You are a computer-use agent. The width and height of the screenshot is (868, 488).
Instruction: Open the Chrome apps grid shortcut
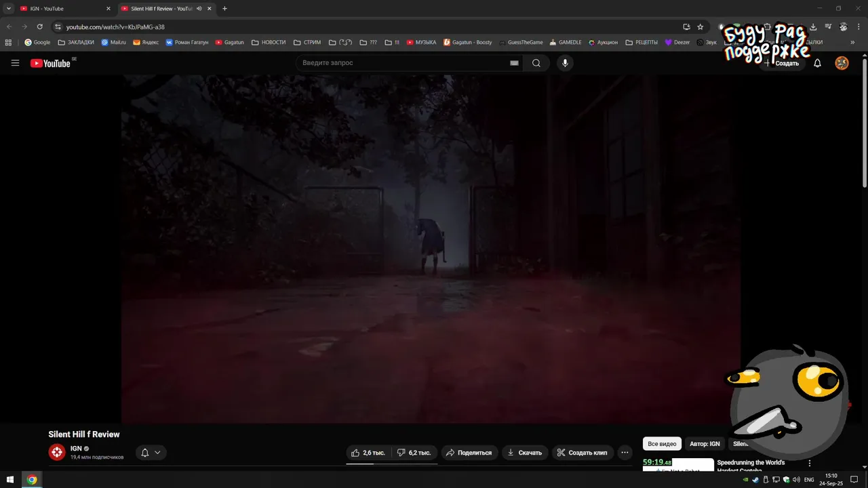[8, 42]
